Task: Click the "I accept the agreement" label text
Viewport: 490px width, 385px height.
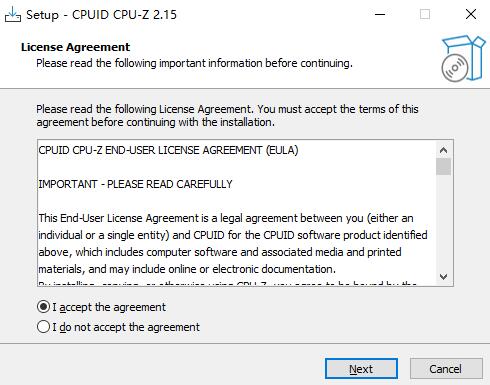Action: pyautogui.click(x=109, y=307)
